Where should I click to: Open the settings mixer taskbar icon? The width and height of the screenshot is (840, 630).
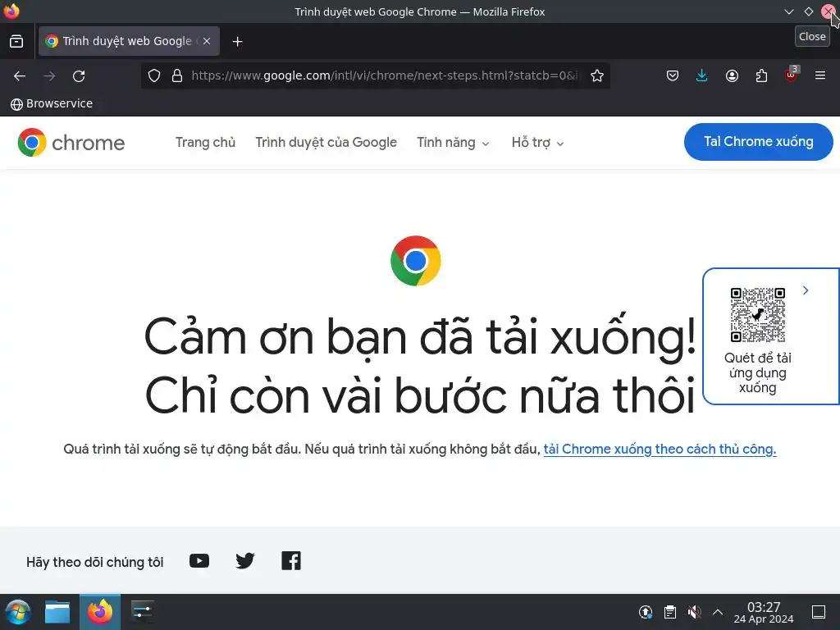pyautogui.click(x=143, y=612)
